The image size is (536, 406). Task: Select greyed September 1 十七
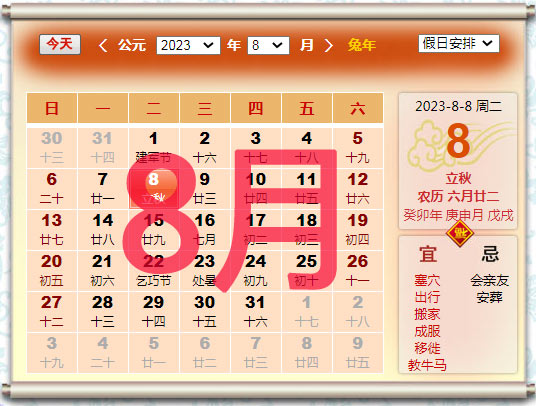pyautogui.click(x=307, y=312)
